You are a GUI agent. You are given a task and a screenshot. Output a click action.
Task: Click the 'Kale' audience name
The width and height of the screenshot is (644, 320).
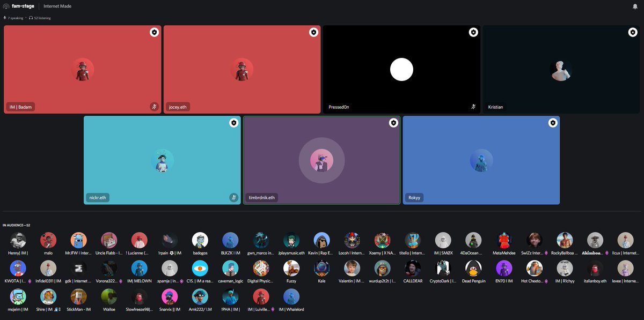(x=321, y=280)
